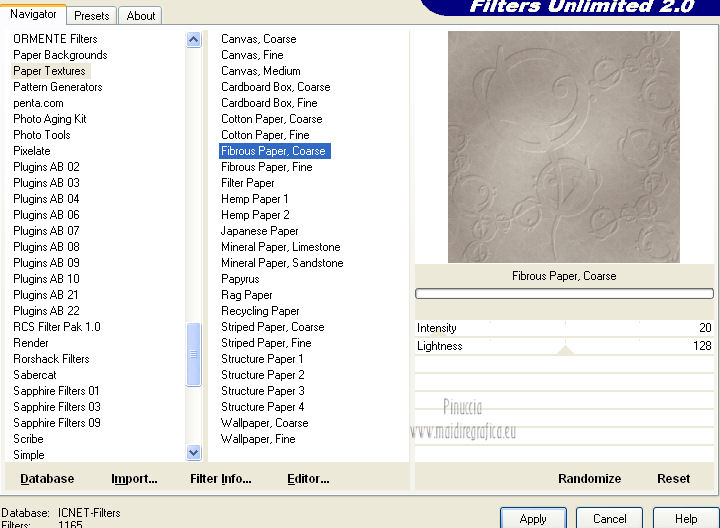
Task: Click the Database button
Action: [47, 478]
